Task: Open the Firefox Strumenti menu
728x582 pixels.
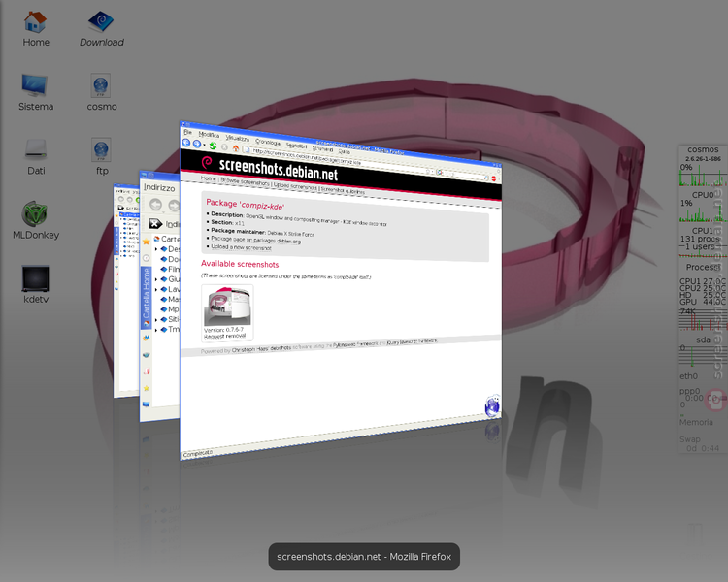Action: [322, 148]
